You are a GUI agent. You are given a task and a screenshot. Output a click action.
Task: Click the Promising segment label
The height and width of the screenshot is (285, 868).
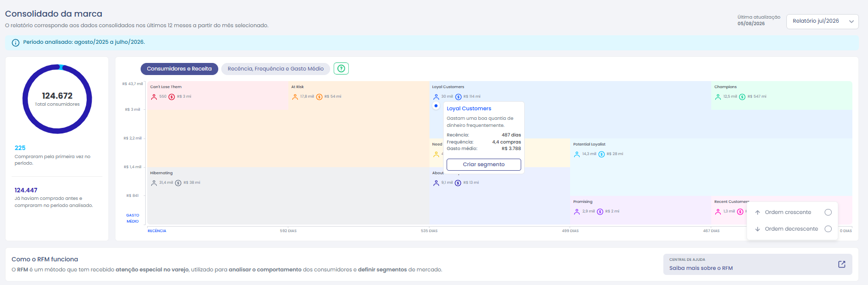583,202
